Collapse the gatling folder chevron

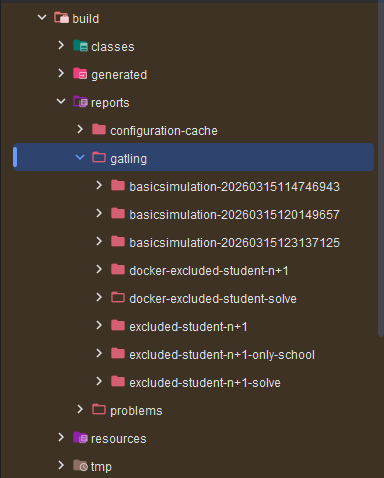pos(80,157)
